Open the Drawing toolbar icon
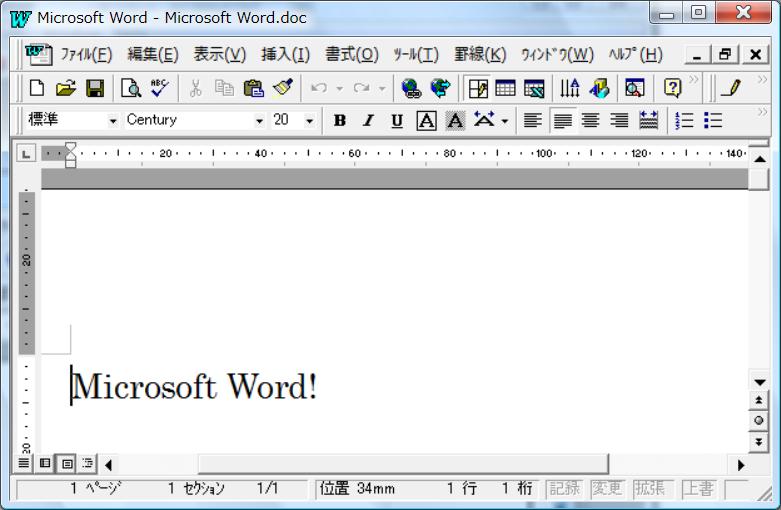The image size is (781, 510). click(x=599, y=89)
